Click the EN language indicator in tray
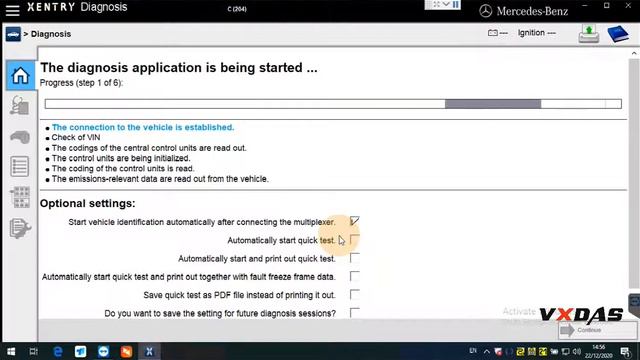Image resolution: width=640 pixels, height=360 pixels. pos(473,351)
